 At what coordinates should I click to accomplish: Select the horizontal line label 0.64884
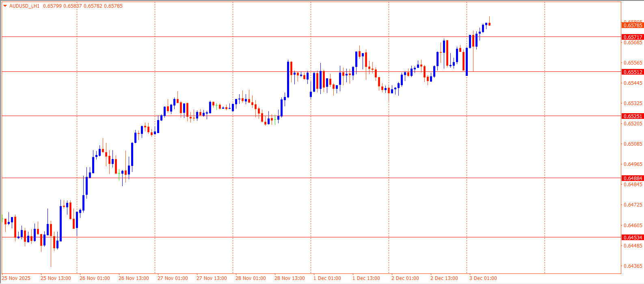point(633,178)
